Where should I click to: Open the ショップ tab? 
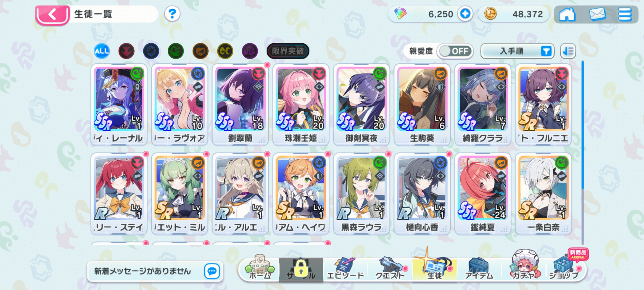point(564,269)
